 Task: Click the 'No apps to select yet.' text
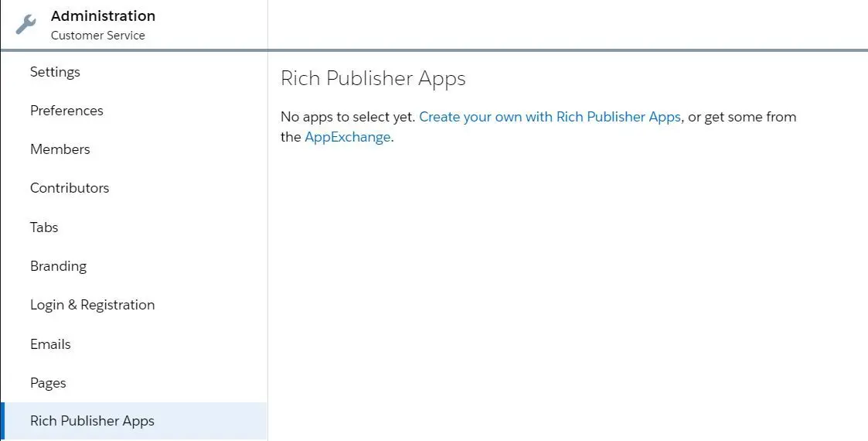348,117
